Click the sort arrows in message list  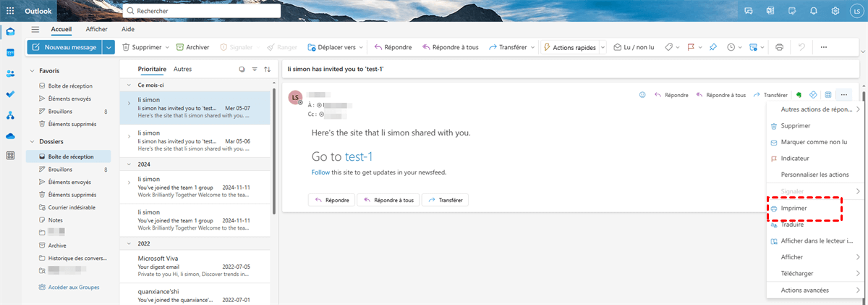(267, 70)
